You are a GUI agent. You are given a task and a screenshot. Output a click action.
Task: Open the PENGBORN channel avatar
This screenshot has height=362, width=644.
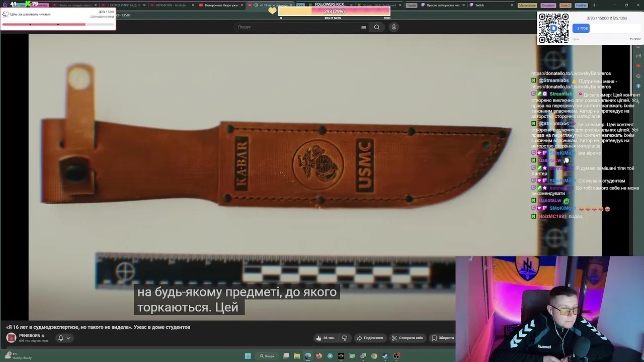11,337
